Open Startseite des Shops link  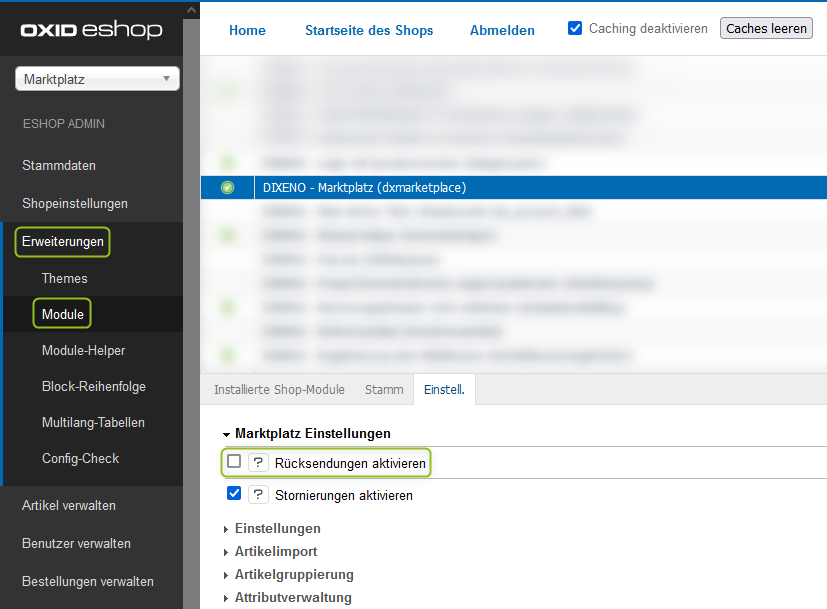tap(369, 30)
